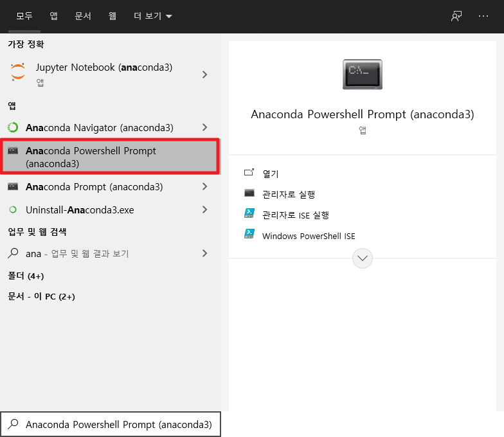This screenshot has height=437, width=504.
Task: Expand Uninstall-Anaconda3.exe result arrow
Action: click(x=204, y=210)
